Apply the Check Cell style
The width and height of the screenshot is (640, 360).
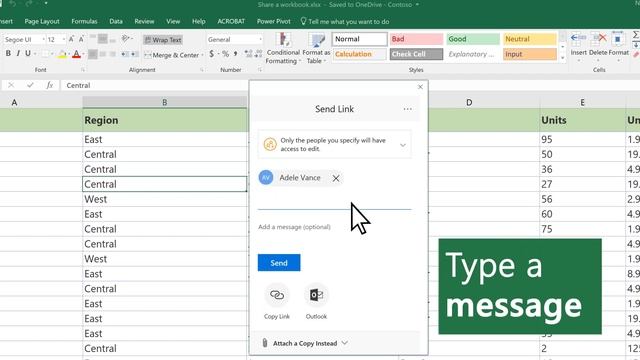pyautogui.click(x=416, y=54)
